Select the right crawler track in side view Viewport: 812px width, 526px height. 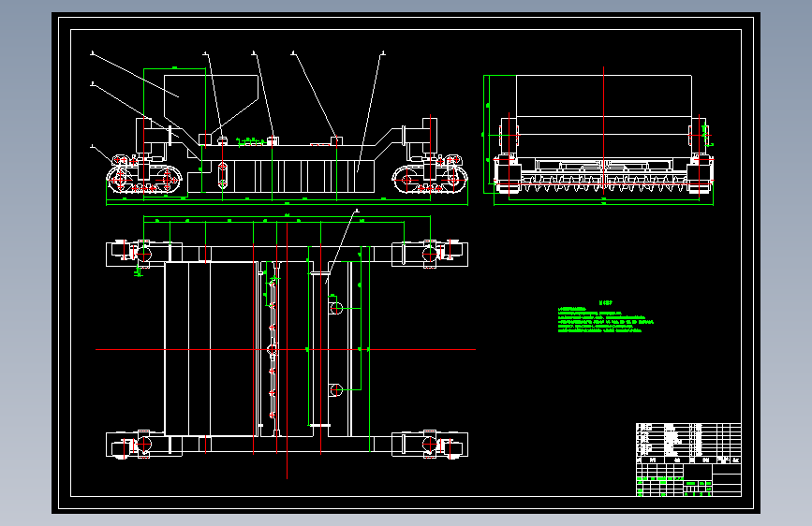tap(430, 179)
